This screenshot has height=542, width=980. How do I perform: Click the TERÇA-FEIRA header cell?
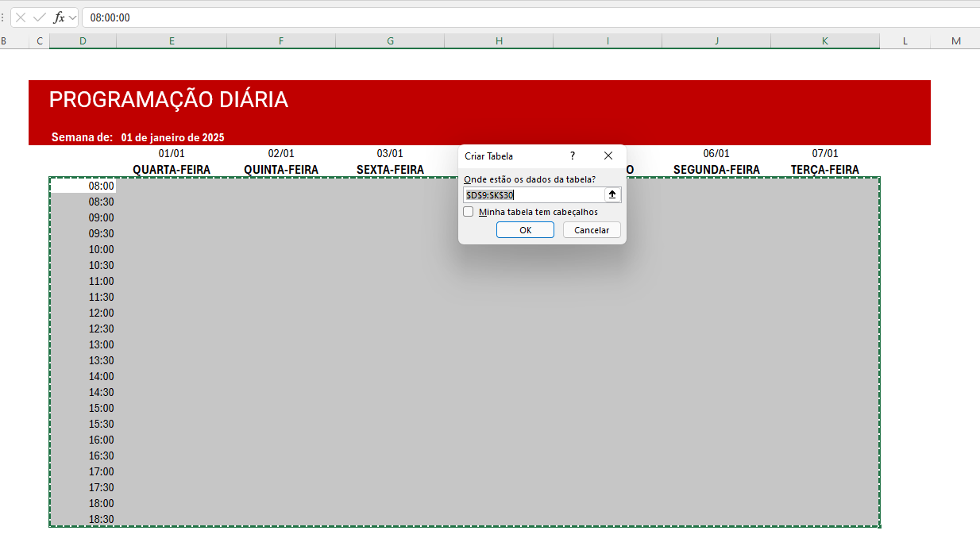[824, 170]
